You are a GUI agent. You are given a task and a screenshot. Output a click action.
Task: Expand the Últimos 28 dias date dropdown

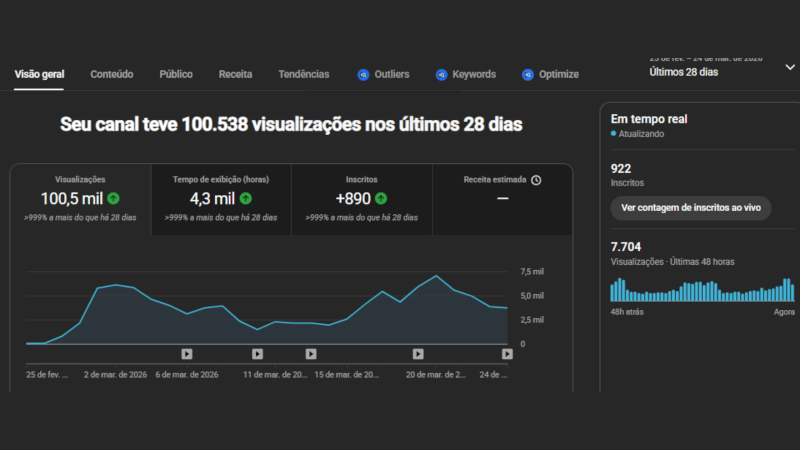[789, 67]
